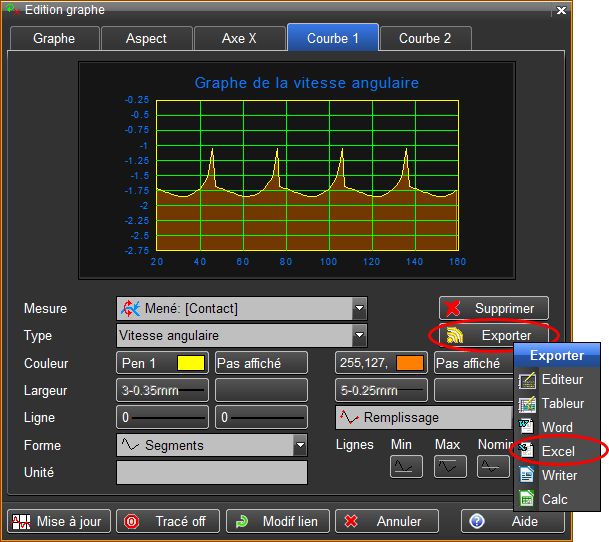609x542 pixels.
Task: Click the yellow Pen 1 color swatch
Action: (x=190, y=363)
